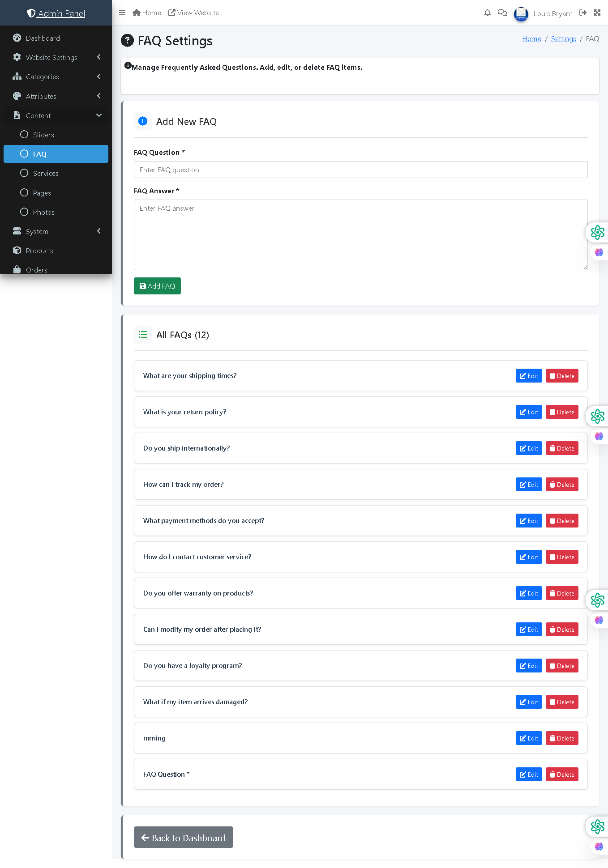The width and height of the screenshot is (608, 868).
Task: Toggle fullscreen expand icon
Action: pos(597,13)
